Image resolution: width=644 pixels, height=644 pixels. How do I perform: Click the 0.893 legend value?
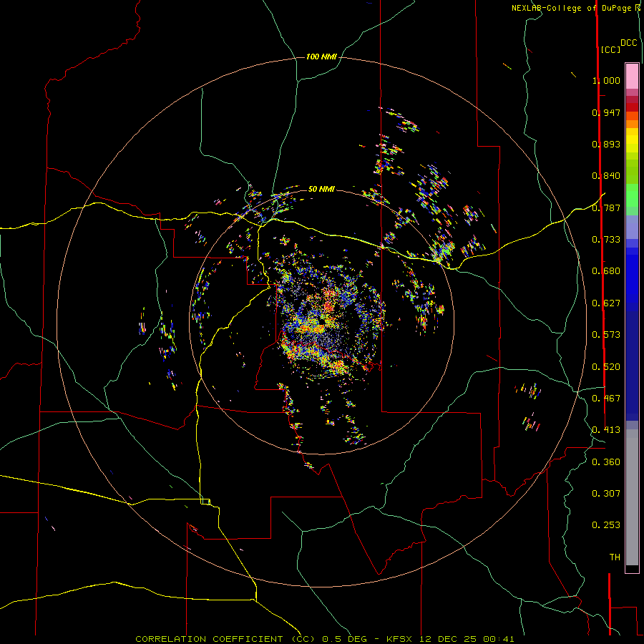606,144
